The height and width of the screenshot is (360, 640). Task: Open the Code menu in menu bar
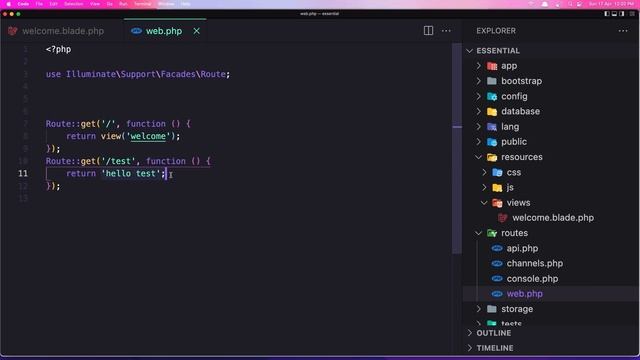(23, 4)
